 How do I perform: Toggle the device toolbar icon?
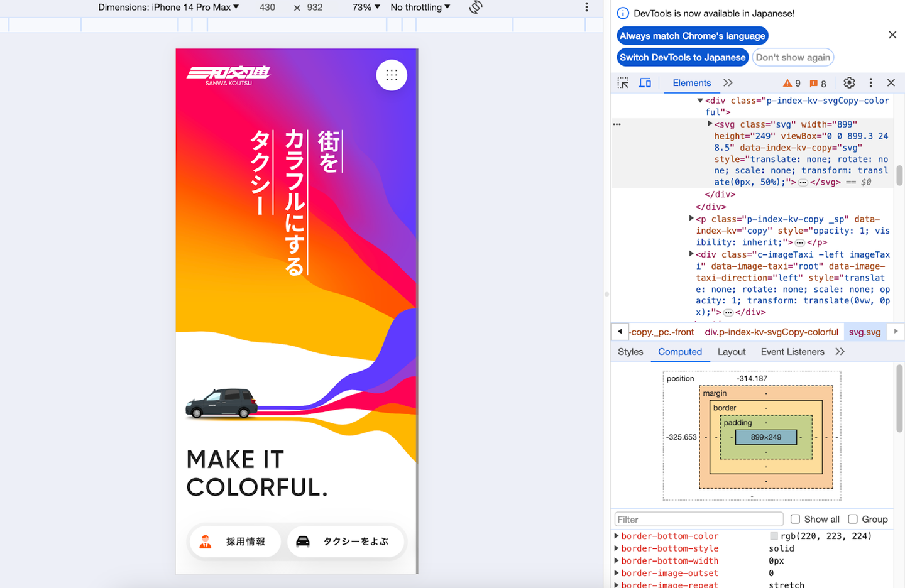(645, 83)
